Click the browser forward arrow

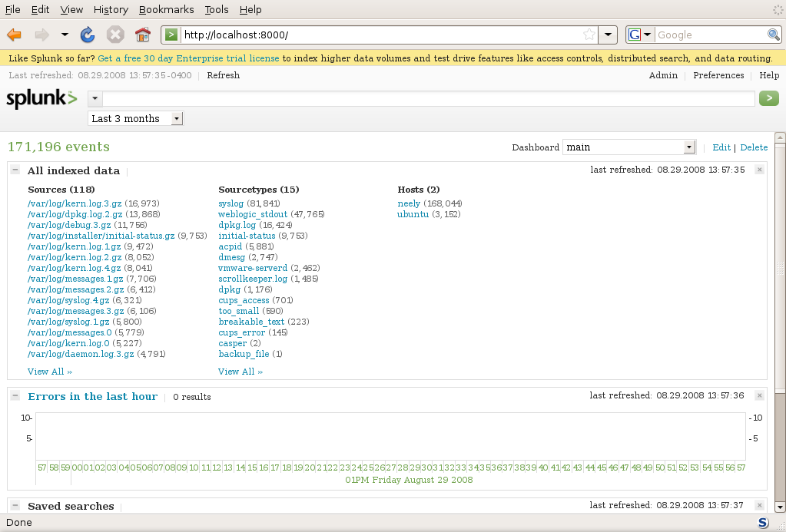coord(42,35)
